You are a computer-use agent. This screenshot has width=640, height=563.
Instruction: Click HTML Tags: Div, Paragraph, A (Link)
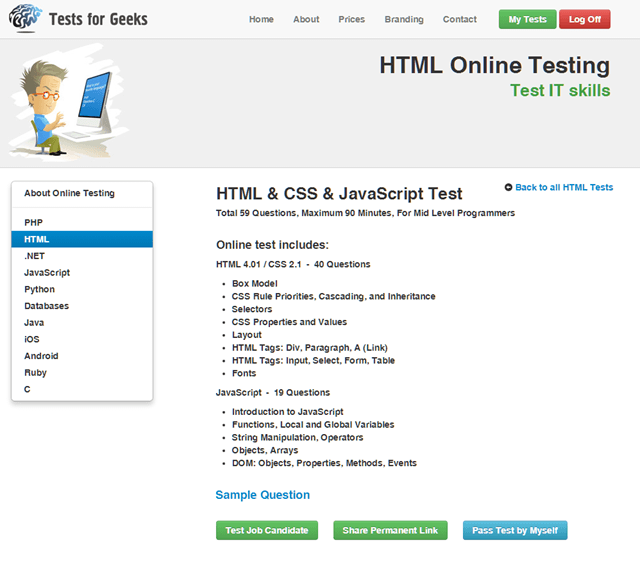click(x=310, y=348)
